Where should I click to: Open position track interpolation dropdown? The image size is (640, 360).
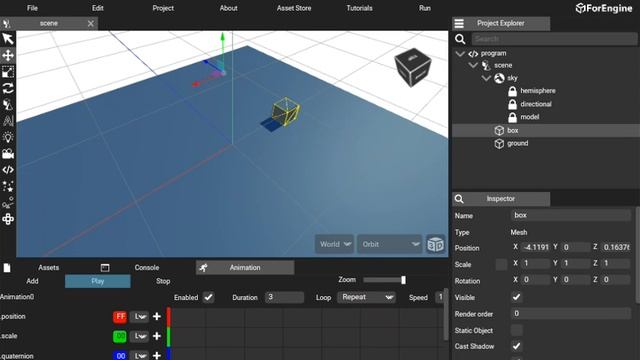click(x=139, y=316)
